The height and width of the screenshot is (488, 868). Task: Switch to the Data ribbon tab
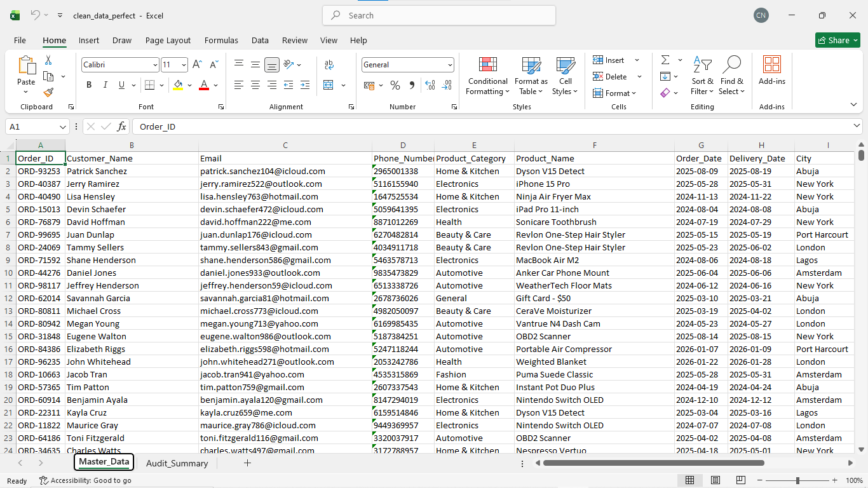(x=260, y=40)
